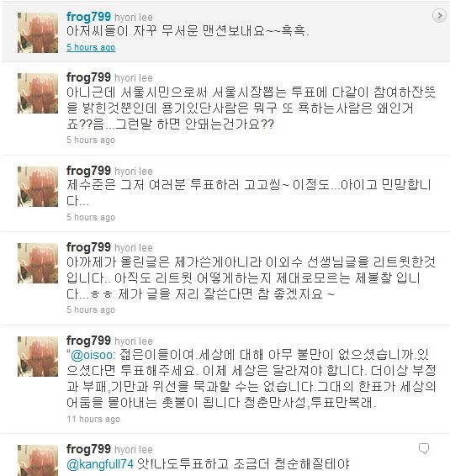Click the profile avatar on second tweet

coord(38,93)
